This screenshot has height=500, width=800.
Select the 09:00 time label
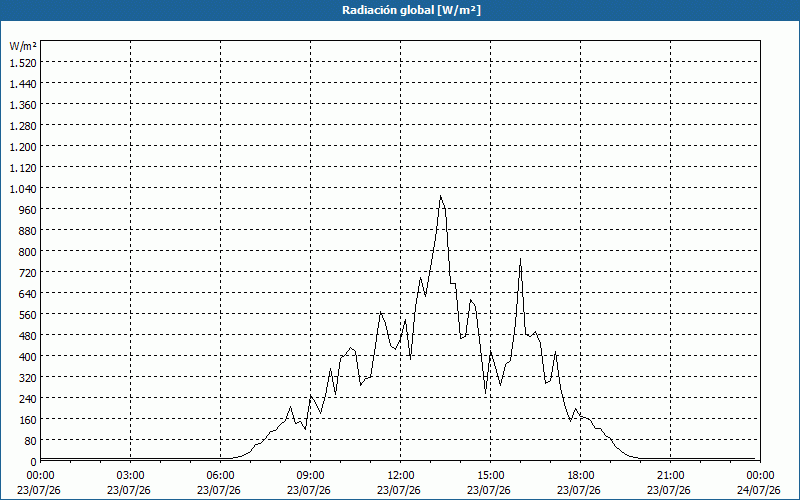(309, 476)
